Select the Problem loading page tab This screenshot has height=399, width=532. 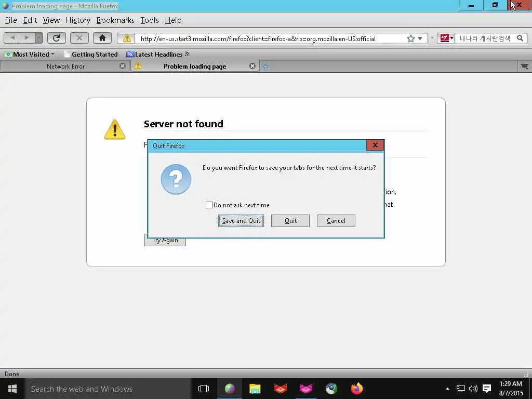tap(195, 66)
